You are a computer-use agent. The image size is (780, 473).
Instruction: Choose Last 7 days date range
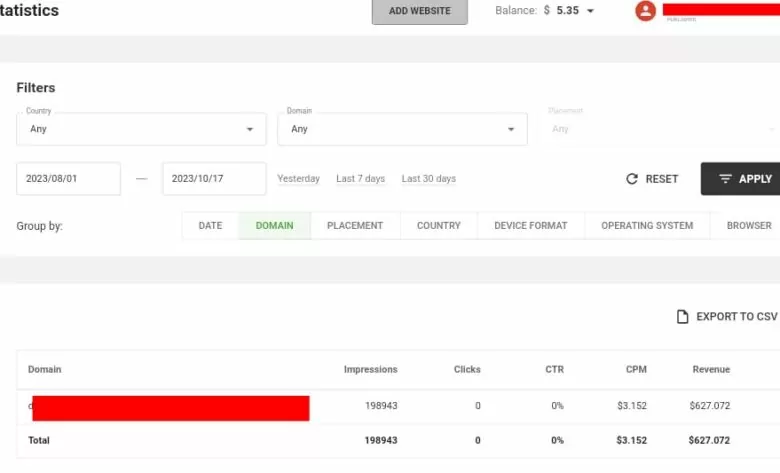point(360,179)
